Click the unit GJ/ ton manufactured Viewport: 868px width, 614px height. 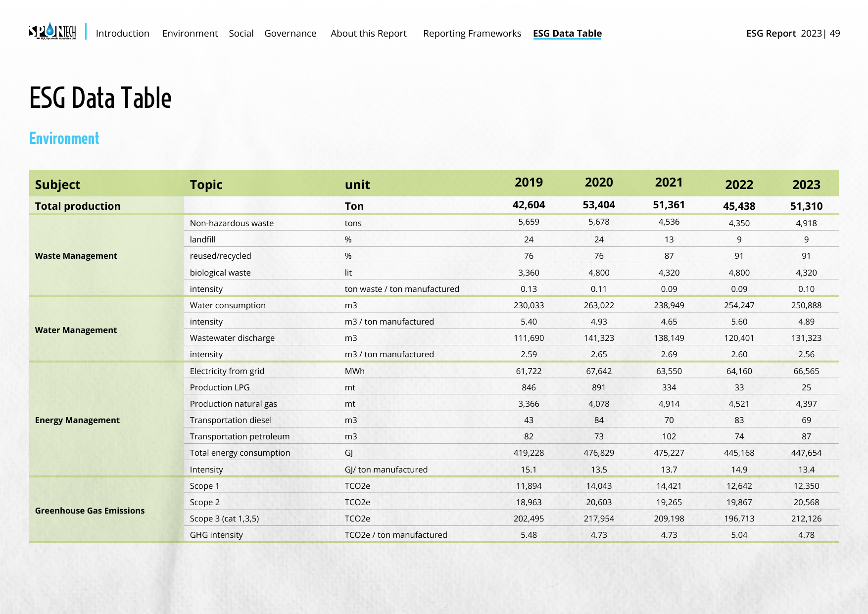tap(386, 470)
